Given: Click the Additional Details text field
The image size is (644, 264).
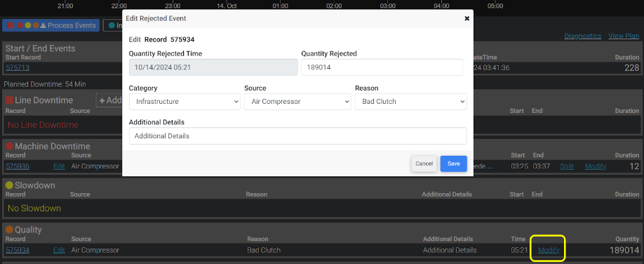Looking at the screenshot, I should 297,136.
